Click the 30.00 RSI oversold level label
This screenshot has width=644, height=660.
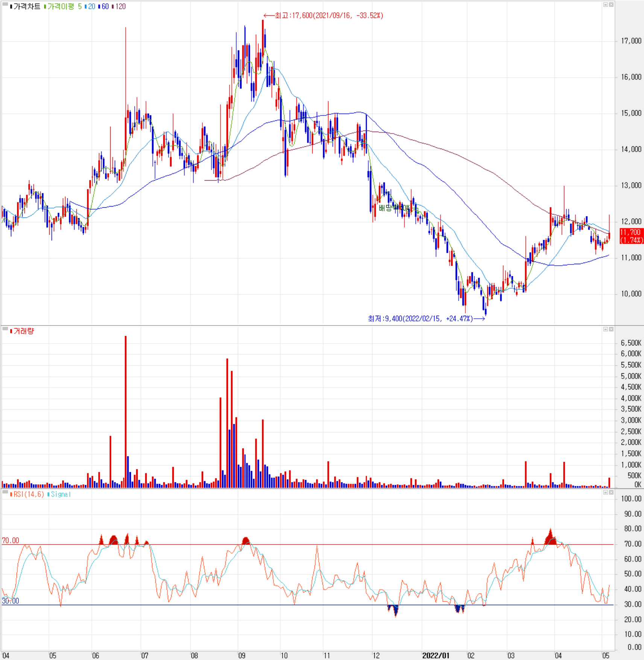click(x=11, y=601)
